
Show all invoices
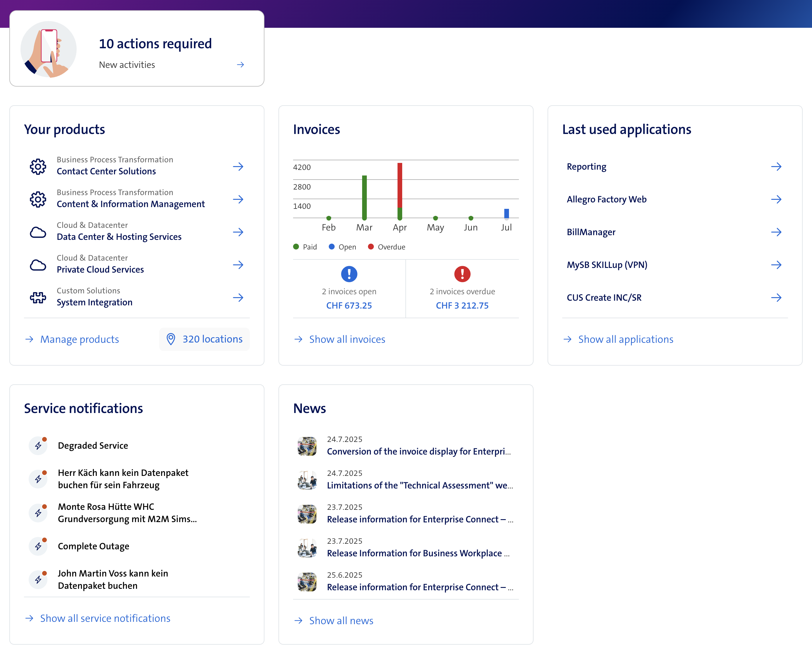point(347,339)
